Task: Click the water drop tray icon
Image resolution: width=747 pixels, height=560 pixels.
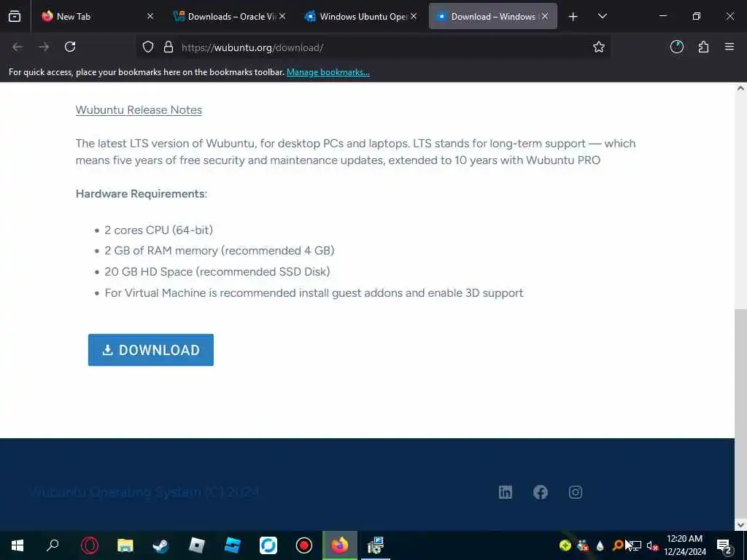Action: [600, 545]
